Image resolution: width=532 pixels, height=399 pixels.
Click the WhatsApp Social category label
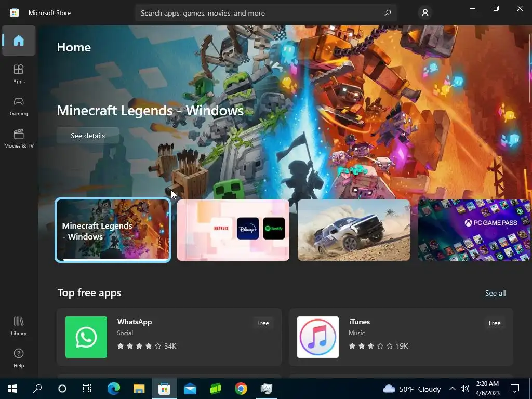pos(125,333)
